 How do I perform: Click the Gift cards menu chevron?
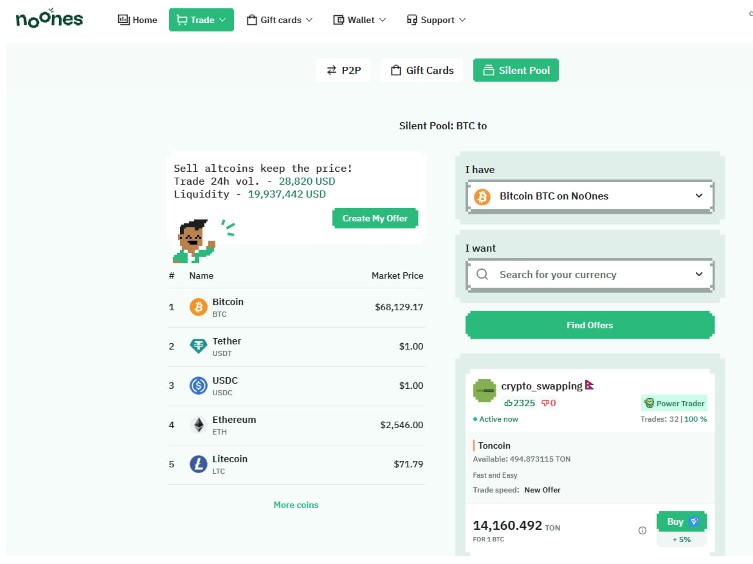point(309,20)
